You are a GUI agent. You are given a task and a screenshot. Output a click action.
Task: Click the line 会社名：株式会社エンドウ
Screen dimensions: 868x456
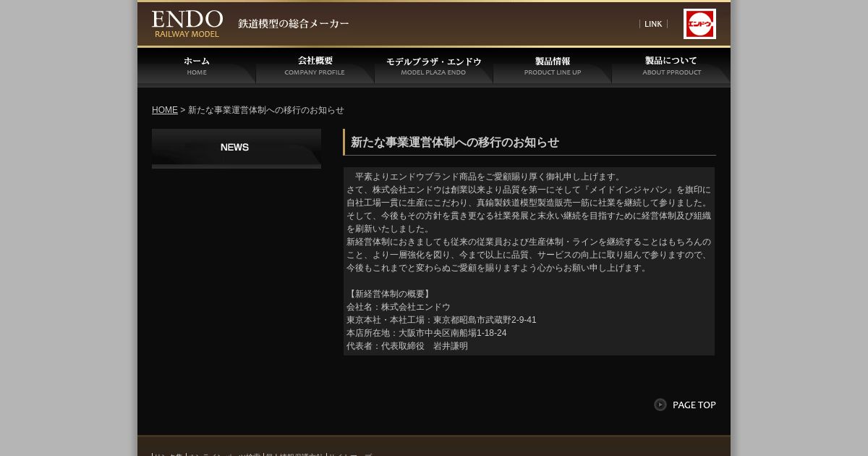(399, 307)
